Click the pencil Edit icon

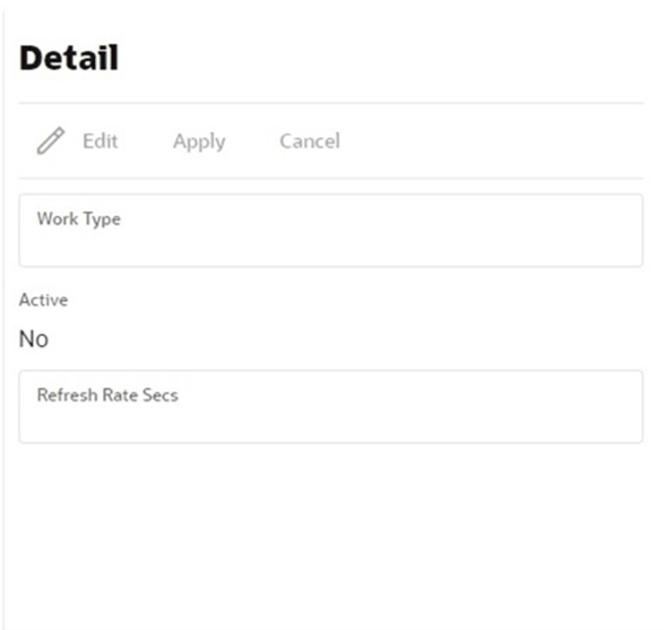pyautogui.click(x=50, y=141)
